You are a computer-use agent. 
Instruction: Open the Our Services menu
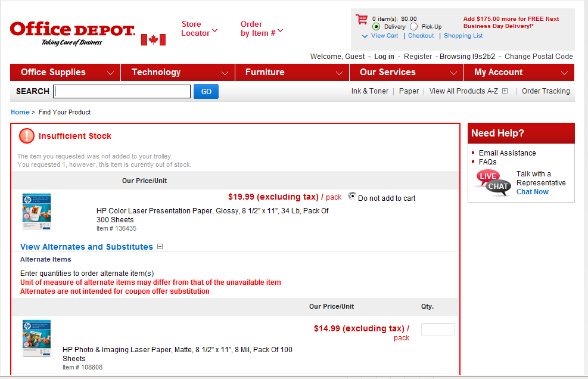407,73
